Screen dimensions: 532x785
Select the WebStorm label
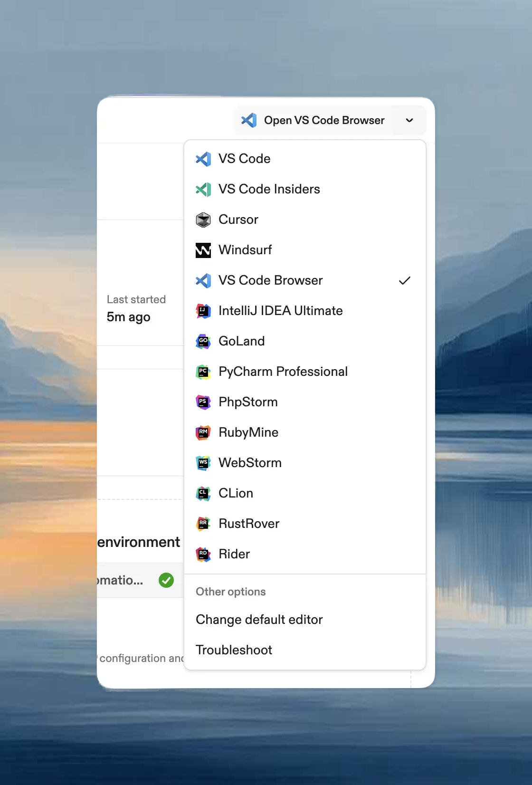coord(250,463)
